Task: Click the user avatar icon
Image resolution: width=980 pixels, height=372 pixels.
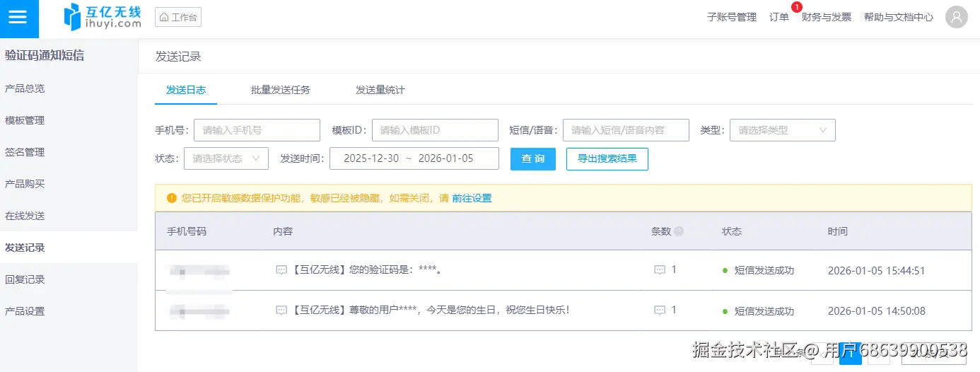Action: 957,17
